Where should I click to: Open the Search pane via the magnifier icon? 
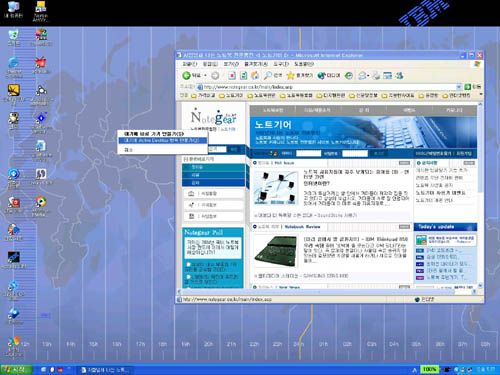tap(268, 76)
